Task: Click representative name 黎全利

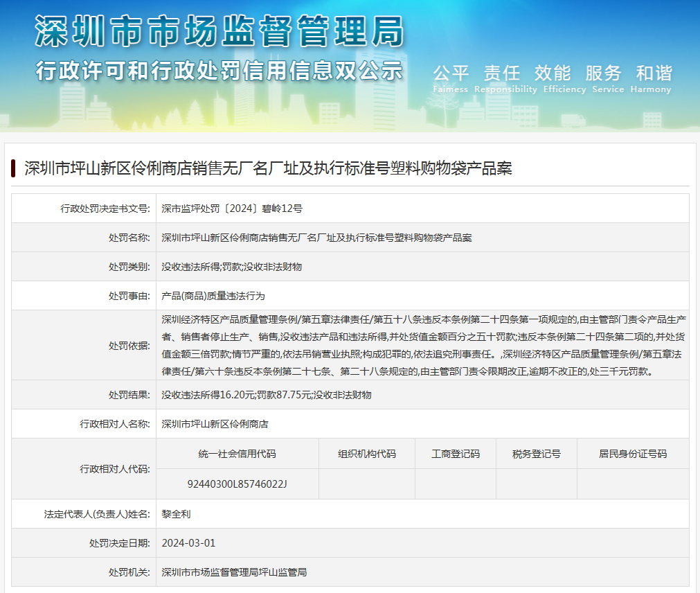Action: [176, 514]
